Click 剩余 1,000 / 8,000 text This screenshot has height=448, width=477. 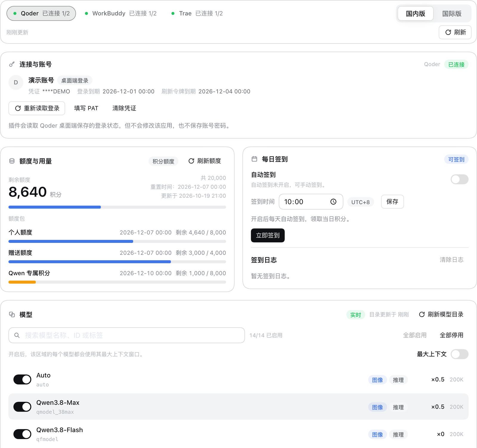pos(201,273)
